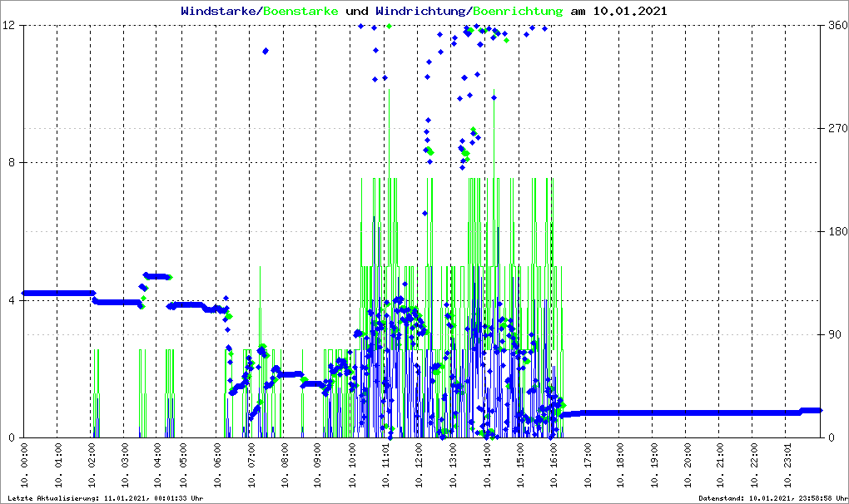Click left axis label '12'
The height and width of the screenshot is (504, 849).
[x=8, y=26]
